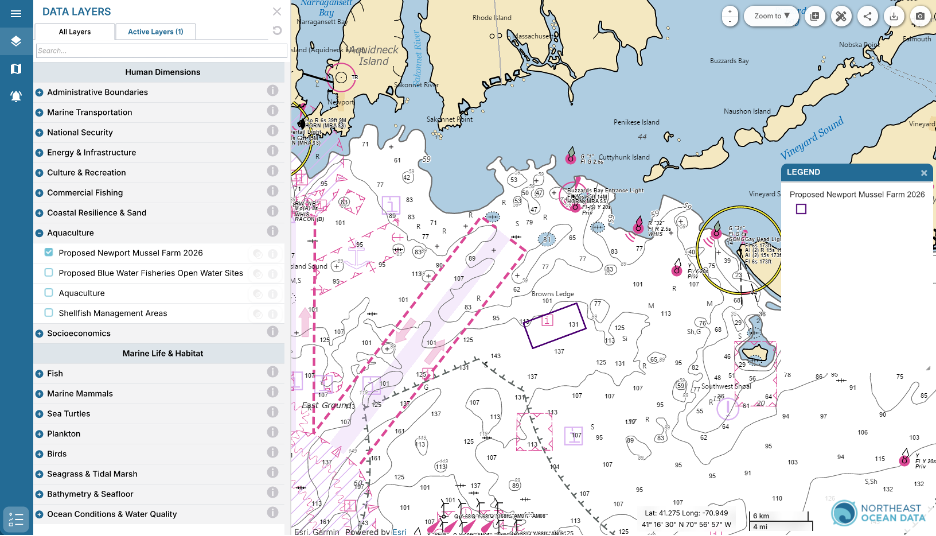Expand Administrative Boundaries category
936x536 pixels.
tap(39, 93)
